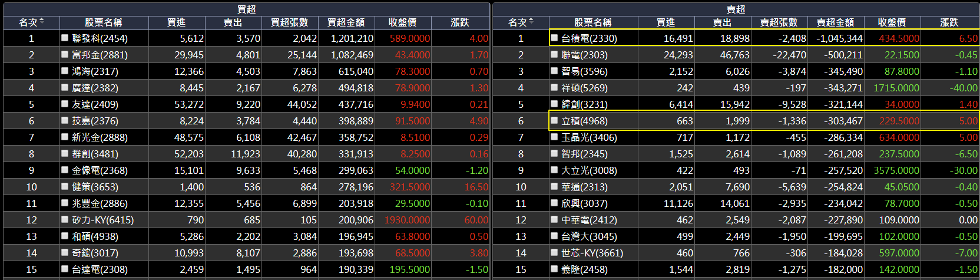This screenshot has height=280, width=980.
Task: Tick the checkbox for 聯電(2303)
Action: click(x=554, y=54)
